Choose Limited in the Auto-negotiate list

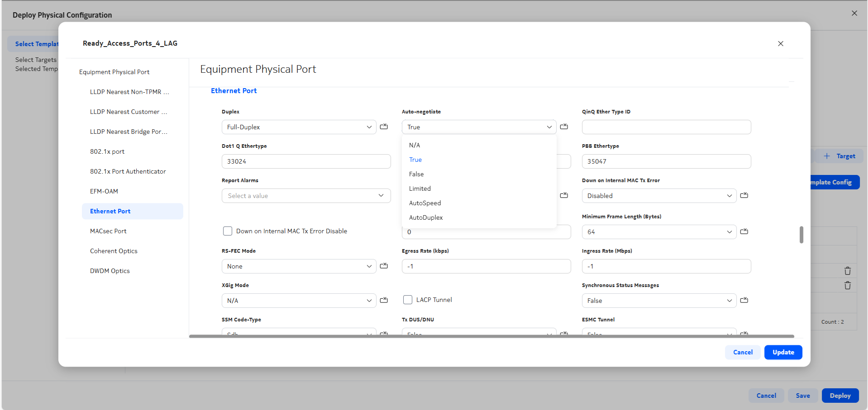[420, 189]
